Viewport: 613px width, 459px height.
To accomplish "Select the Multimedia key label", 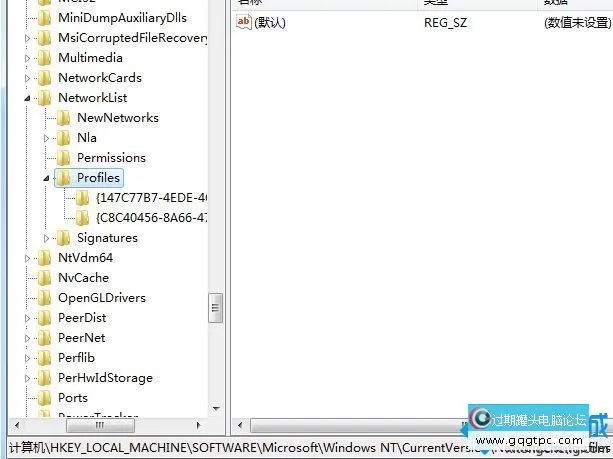I will [x=90, y=58].
